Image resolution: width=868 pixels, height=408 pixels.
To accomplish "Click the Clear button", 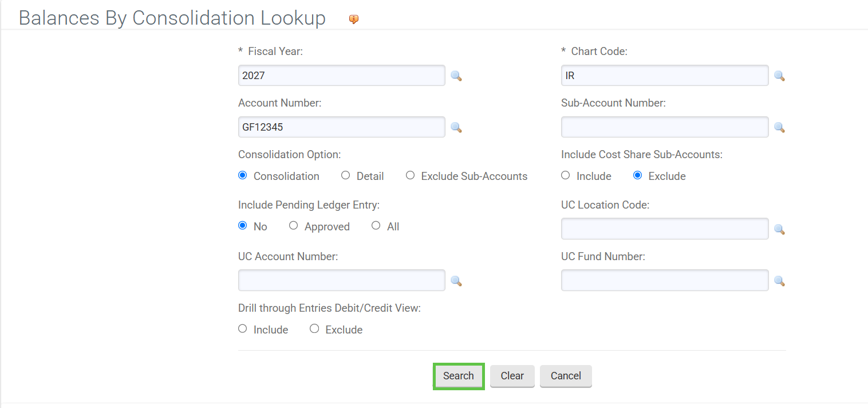I will 512,376.
